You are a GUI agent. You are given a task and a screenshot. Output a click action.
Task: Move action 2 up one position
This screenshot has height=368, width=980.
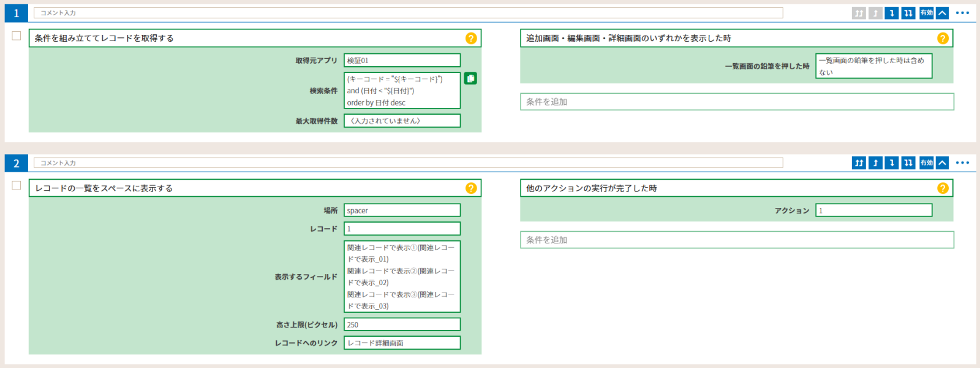pos(875,163)
